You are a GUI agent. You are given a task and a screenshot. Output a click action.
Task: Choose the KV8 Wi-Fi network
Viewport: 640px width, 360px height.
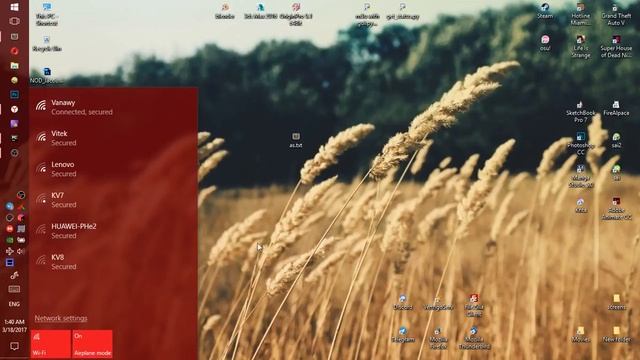coord(114,262)
